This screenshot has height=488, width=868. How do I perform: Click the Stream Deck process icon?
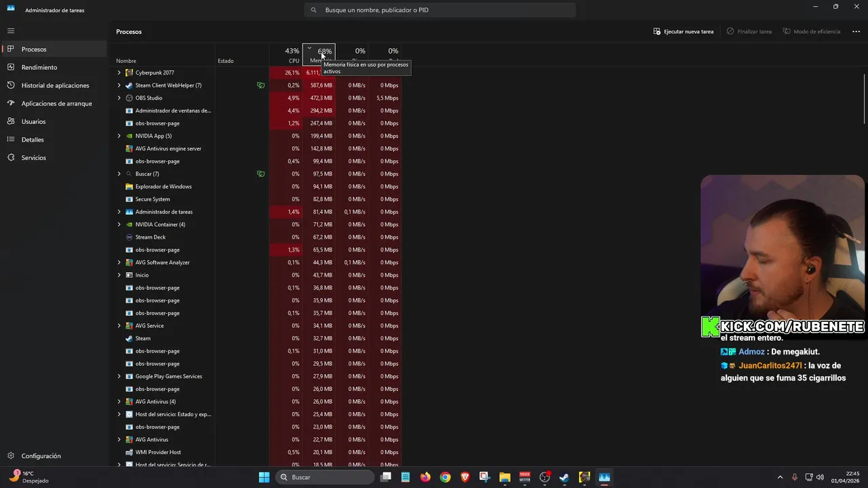130,237
